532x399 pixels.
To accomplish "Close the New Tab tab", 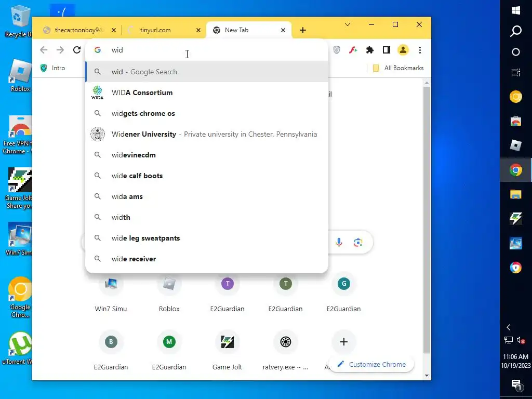I will tap(283, 30).
